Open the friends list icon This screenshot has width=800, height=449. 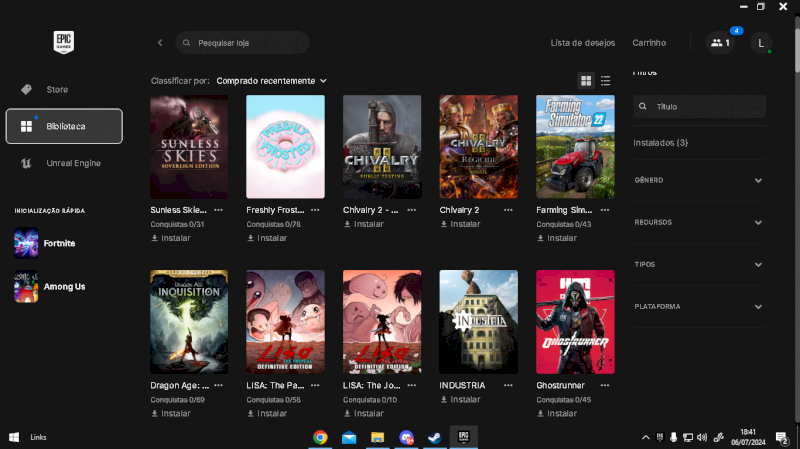pyautogui.click(x=720, y=43)
